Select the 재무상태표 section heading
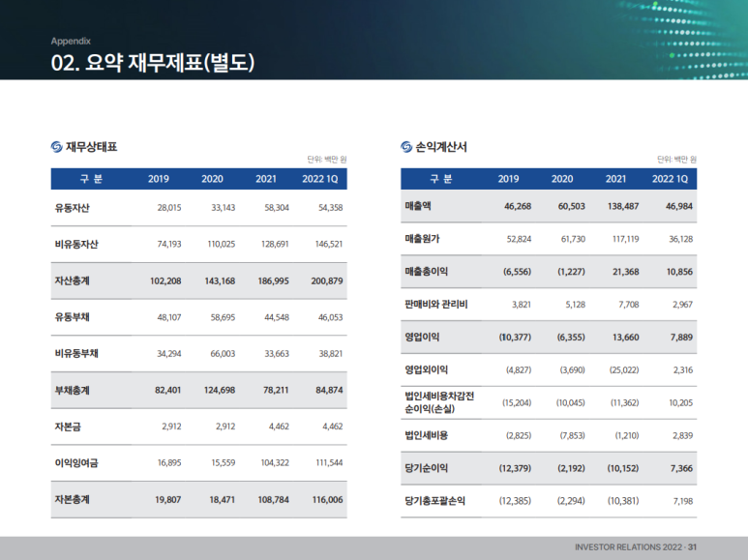The width and height of the screenshot is (748, 560). pyautogui.click(x=92, y=147)
